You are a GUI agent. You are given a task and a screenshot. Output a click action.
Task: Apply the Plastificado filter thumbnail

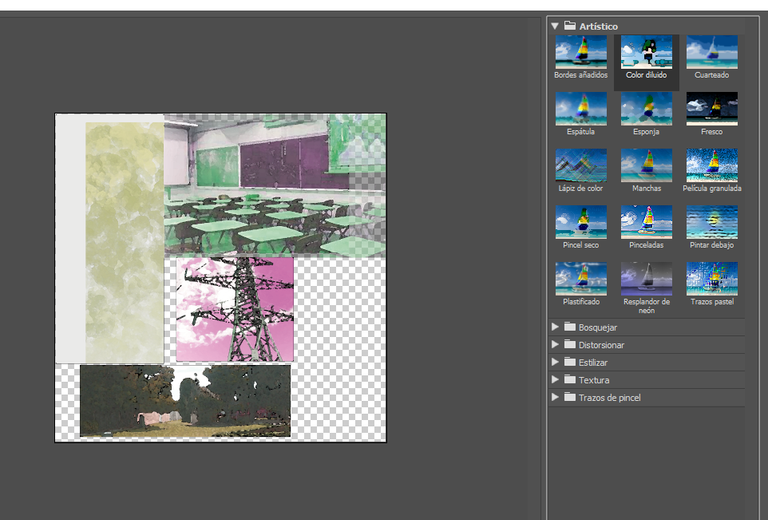tap(581, 279)
